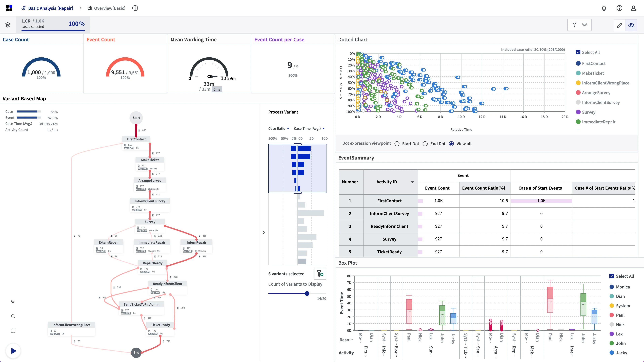Screen dimensions: 644x362
Task: Select the FirstContact node in the variant map
Action: [x=136, y=139]
